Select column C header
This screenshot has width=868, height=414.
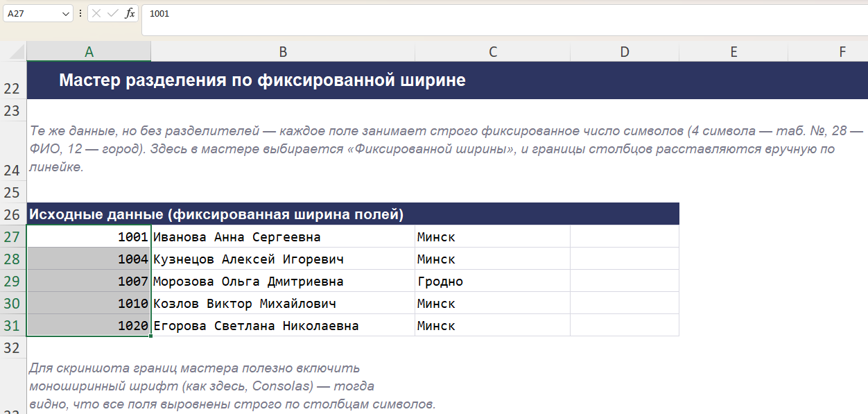click(492, 51)
